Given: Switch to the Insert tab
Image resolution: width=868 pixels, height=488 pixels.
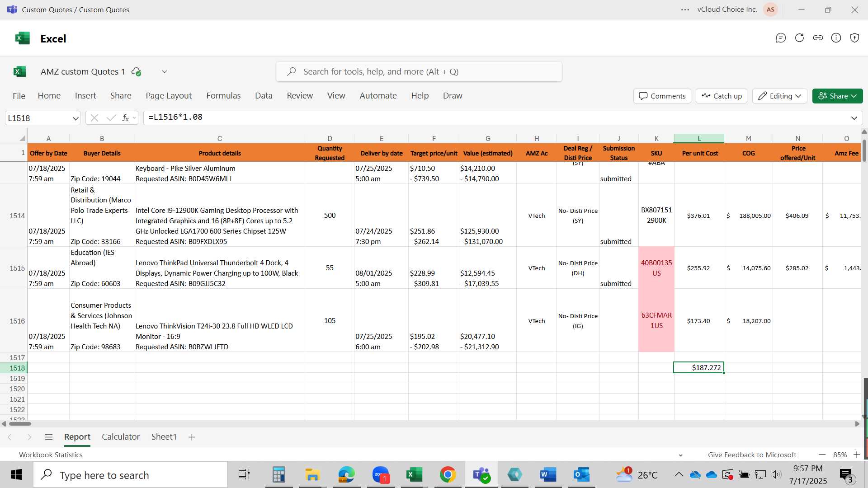Looking at the screenshot, I should [85, 96].
